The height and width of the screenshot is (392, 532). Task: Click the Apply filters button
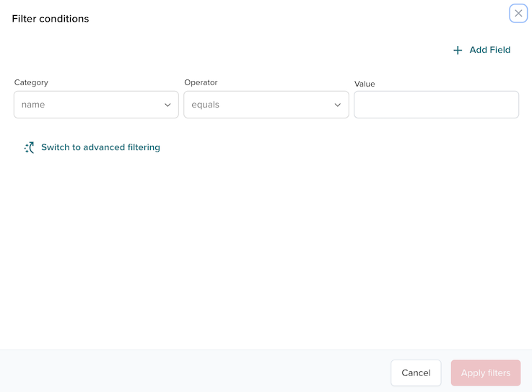[x=485, y=373]
